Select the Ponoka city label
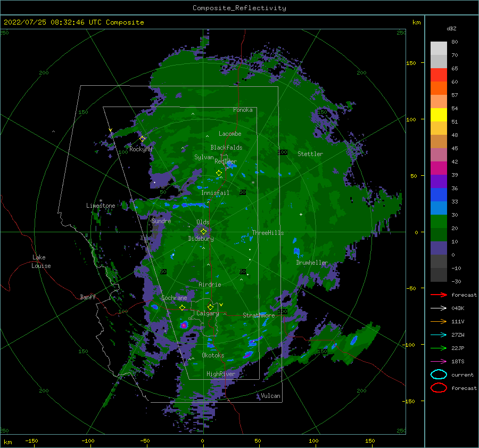 (243, 110)
